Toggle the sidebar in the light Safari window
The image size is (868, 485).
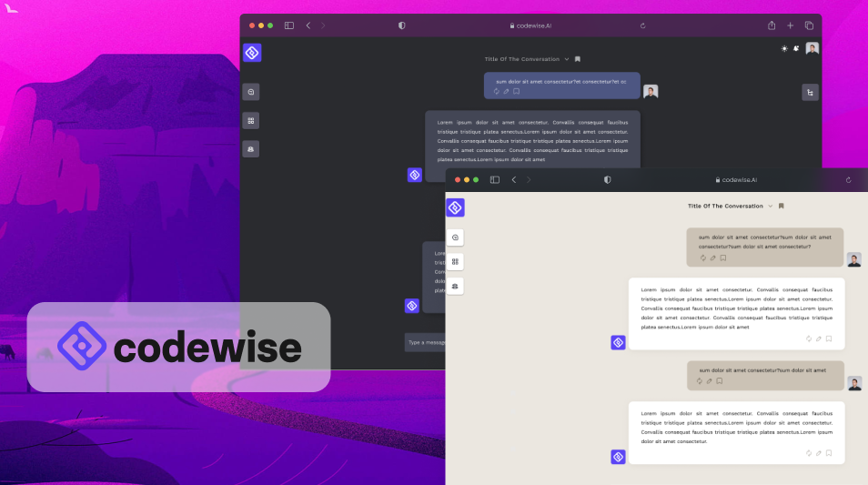coord(495,180)
